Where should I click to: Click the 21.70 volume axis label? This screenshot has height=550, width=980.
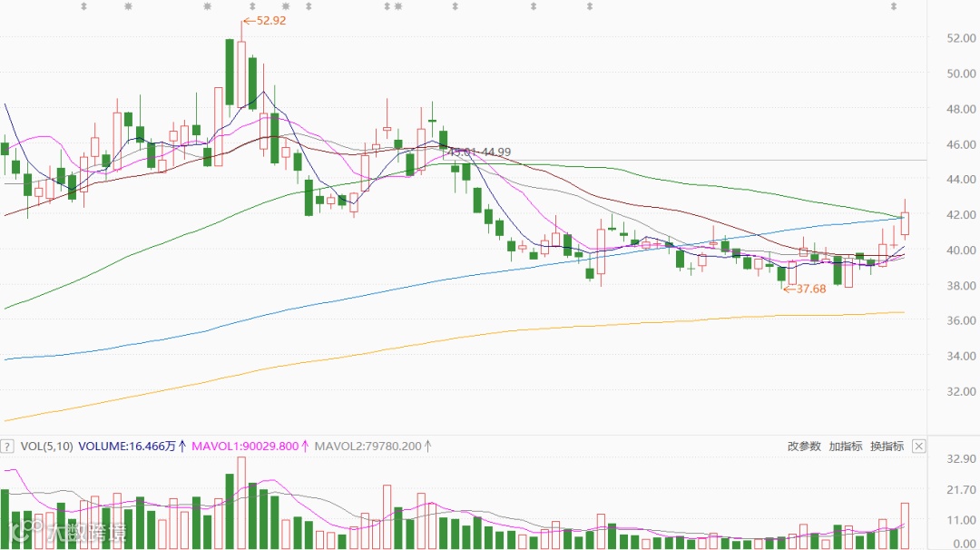pos(961,489)
